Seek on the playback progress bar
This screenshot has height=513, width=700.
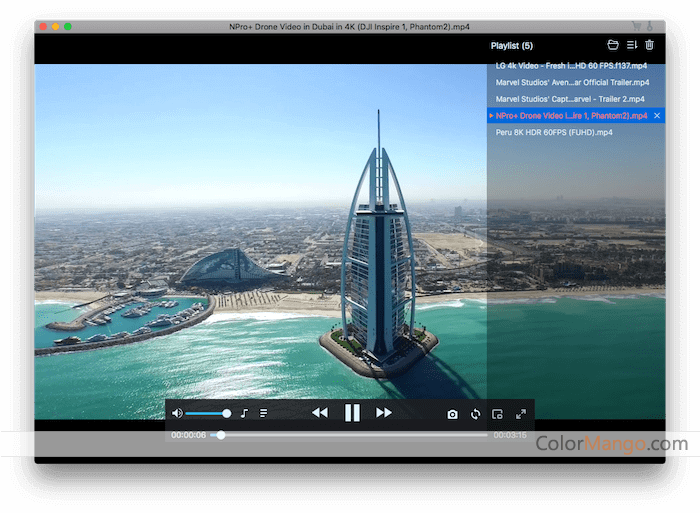[349, 435]
